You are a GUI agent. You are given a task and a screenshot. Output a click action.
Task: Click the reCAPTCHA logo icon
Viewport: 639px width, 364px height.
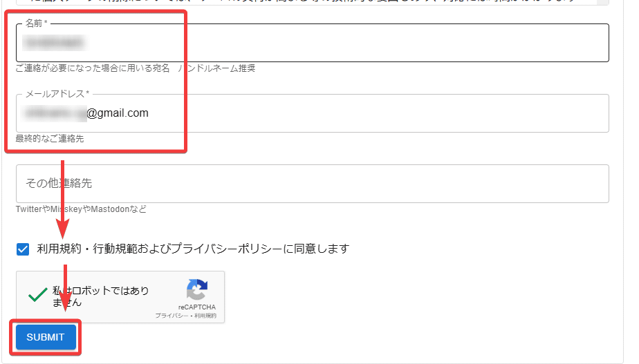pyautogui.click(x=197, y=289)
